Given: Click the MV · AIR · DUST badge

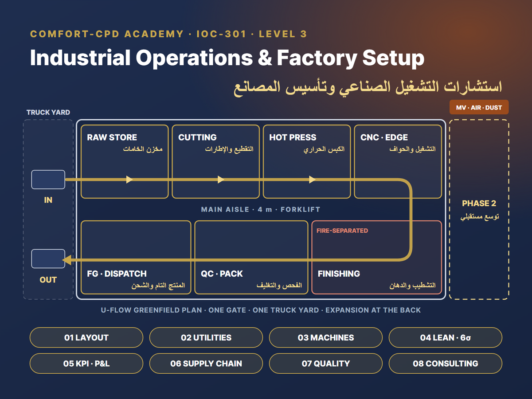Looking at the screenshot, I should coord(479,108).
